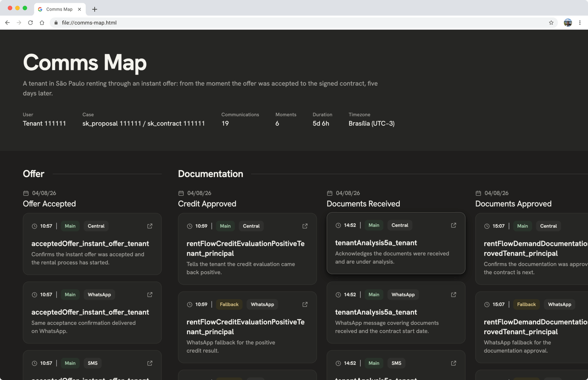Open external link on Credit Approved 10:59 Central card
Image resolution: width=588 pixels, height=380 pixels.
click(305, 226)
